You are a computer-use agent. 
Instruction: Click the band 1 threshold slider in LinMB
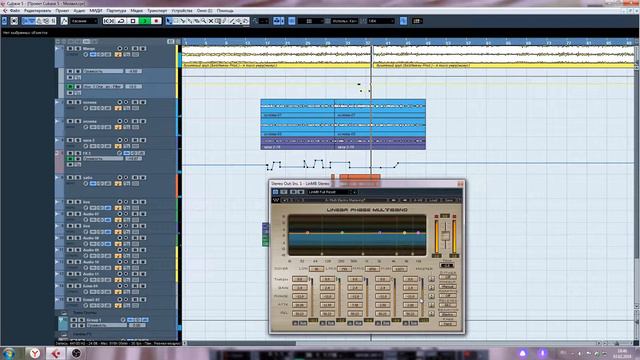pos(312,297)
